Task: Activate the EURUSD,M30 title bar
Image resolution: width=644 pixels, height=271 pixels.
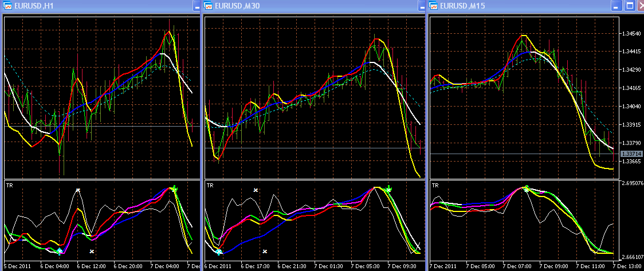Action: click(314, 6)
